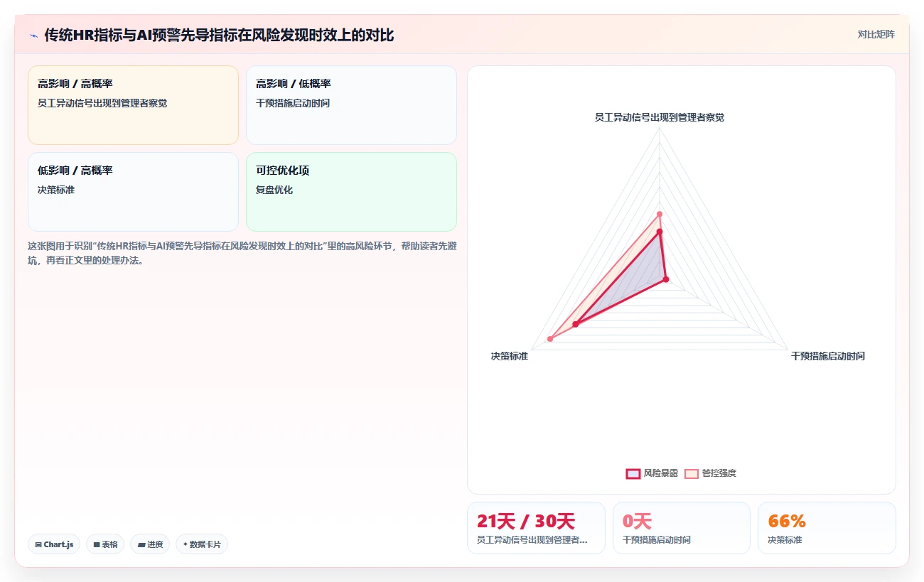Click the 风险暴露 point on 干预措施启动时间 axis

pyautogui.click(x=666, y=279)
